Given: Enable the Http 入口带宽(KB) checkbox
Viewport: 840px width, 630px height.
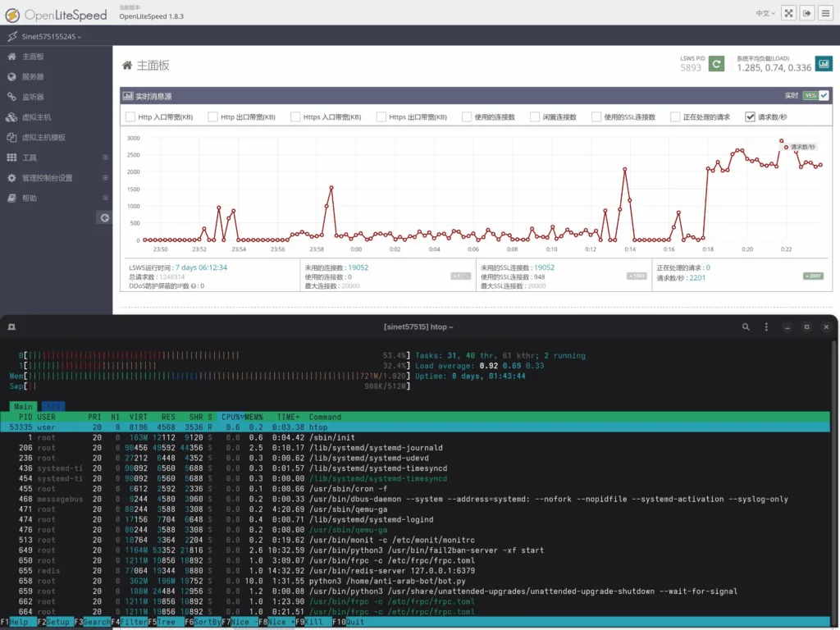Looking at the screenshot, I should (130, 117).
